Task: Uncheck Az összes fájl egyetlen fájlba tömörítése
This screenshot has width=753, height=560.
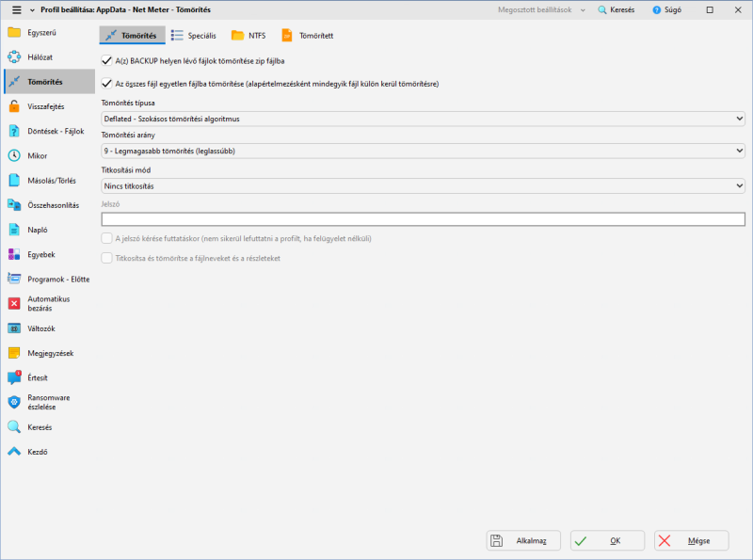Action: point(106,84)
